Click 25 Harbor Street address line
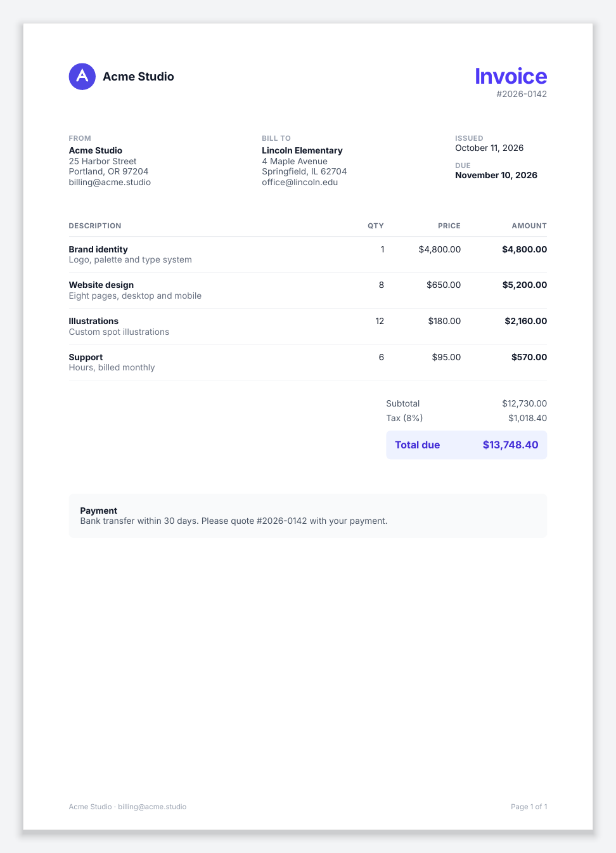This screenshot has width=616, height=853. [103, 161]
